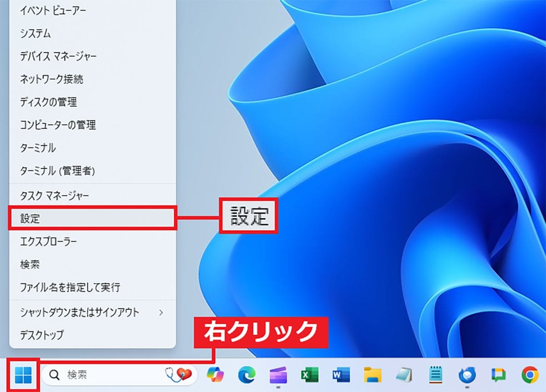Launch Google Chrome from the taskbar
This screenshot has width=546, height=392.
[530, 375]
